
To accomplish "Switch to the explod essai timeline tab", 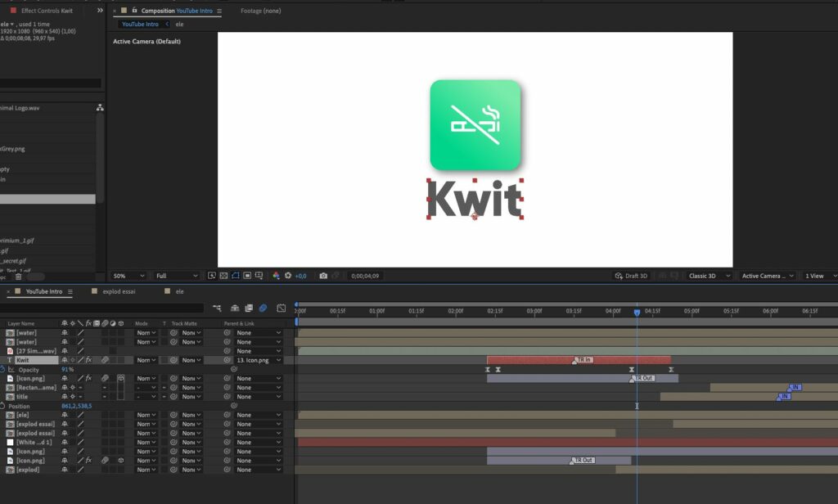I will click(119, 291).
